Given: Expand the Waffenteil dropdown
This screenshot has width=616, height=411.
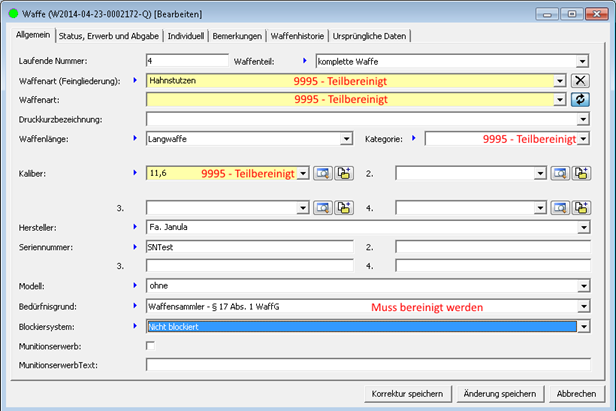Looking at the screenshot, I should [582, 61].
